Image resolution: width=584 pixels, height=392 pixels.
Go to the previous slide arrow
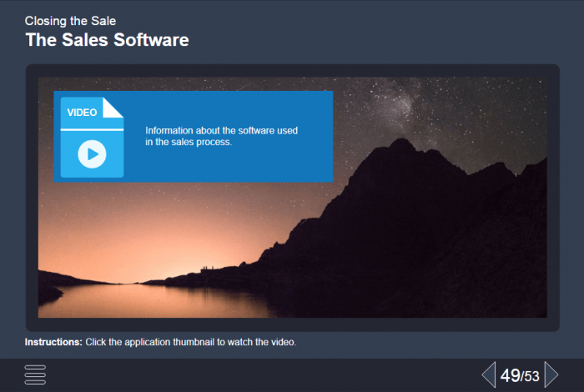pos(488,374)
